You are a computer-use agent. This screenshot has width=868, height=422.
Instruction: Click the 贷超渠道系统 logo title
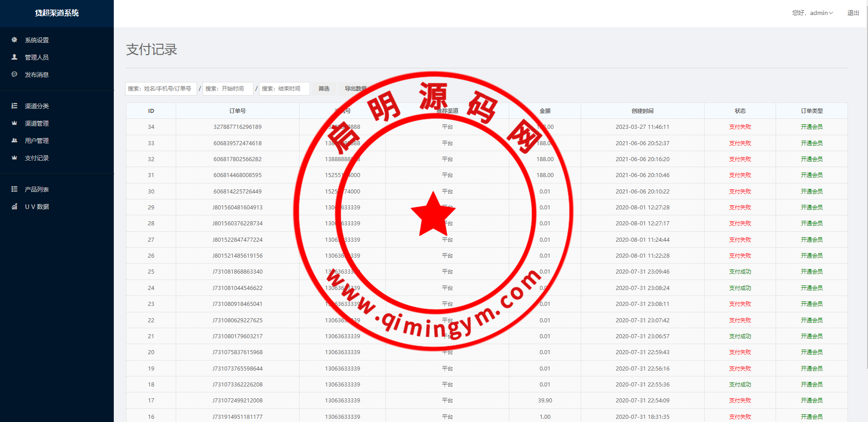[x=57, y=13]
